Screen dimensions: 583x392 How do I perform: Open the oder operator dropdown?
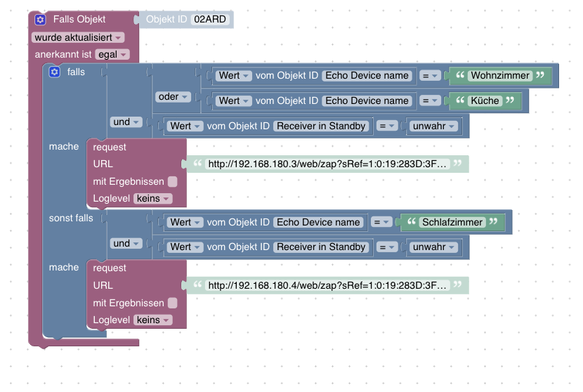point(173,97)
